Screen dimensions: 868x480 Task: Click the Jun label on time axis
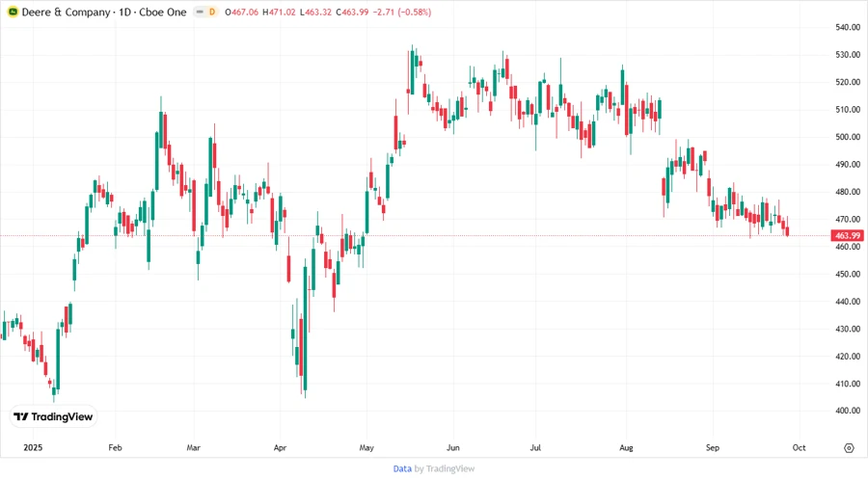(453, 447)
